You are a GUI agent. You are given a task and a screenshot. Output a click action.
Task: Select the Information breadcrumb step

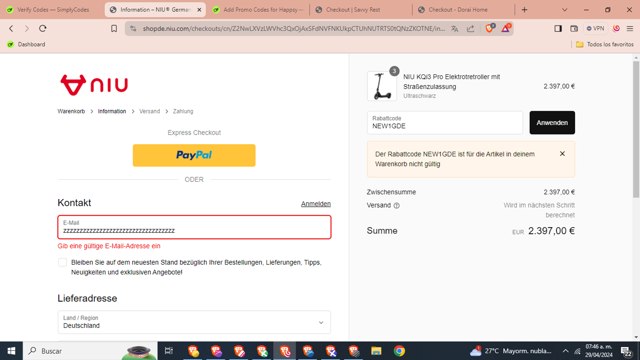click(x=112, y=111)
